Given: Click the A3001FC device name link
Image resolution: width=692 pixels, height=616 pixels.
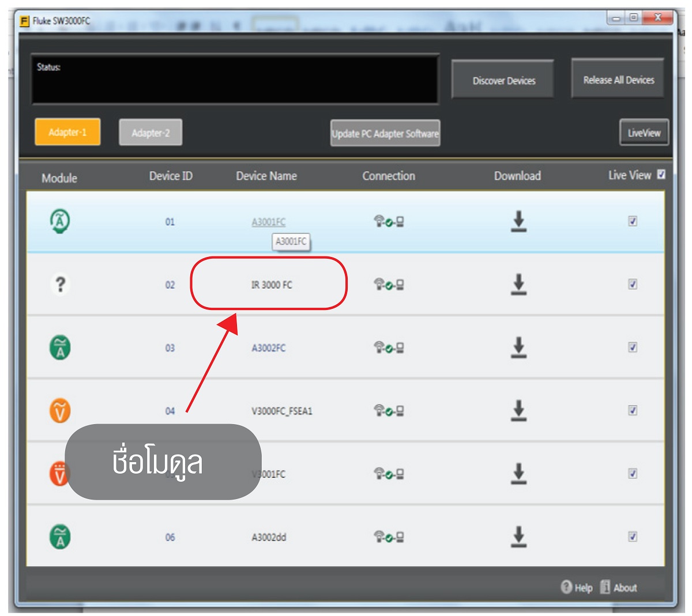Looking at the screenshot, I should tap(269, 222).
